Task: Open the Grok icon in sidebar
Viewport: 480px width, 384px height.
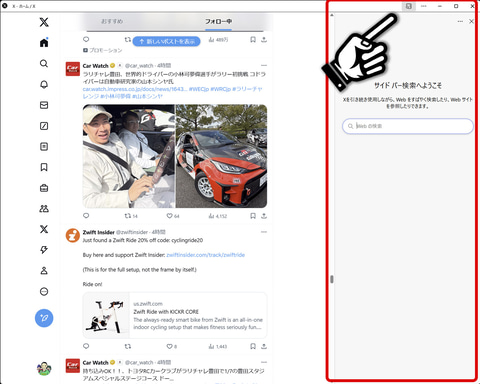Action: tap(44, 126)
